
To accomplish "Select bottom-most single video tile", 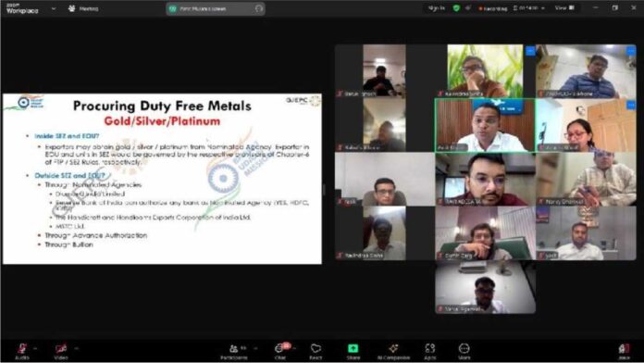I will (485, 287).
